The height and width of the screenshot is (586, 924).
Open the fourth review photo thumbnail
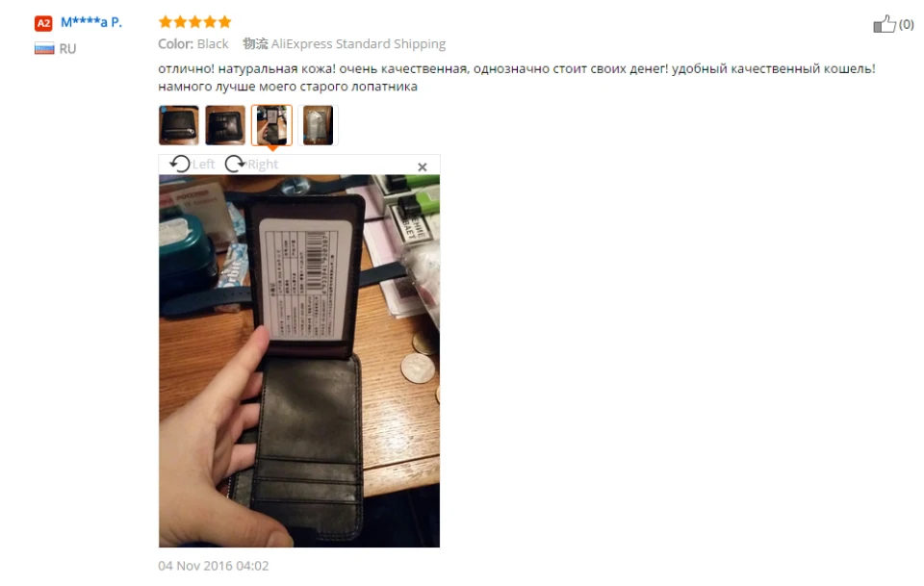click(x=319, y=125)
